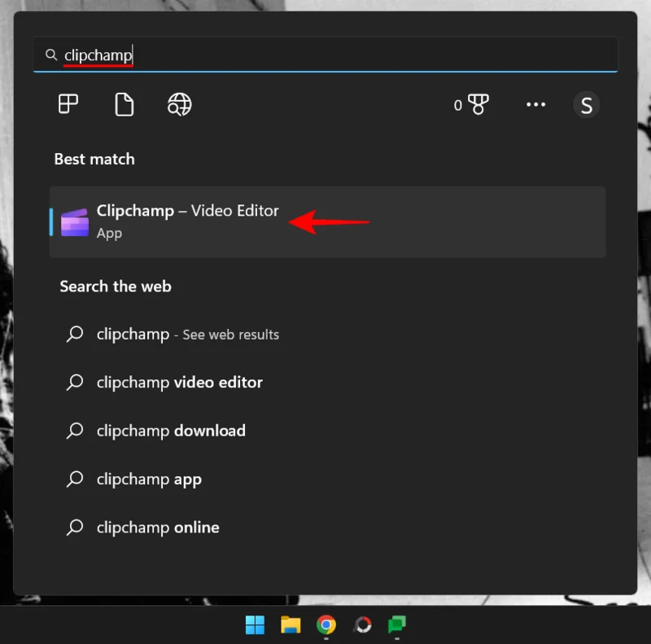The height and width of the screenshot is (644, 651).
Task: Open the green chat app on the taskbar
Action: pyautogui.click(x=396, y=624)
